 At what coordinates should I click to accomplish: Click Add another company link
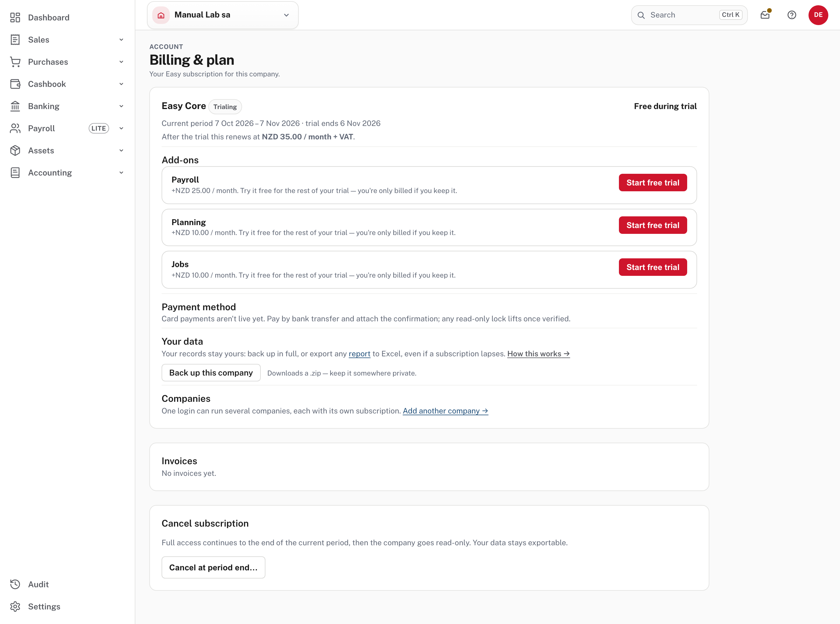[x=445, y=411]
